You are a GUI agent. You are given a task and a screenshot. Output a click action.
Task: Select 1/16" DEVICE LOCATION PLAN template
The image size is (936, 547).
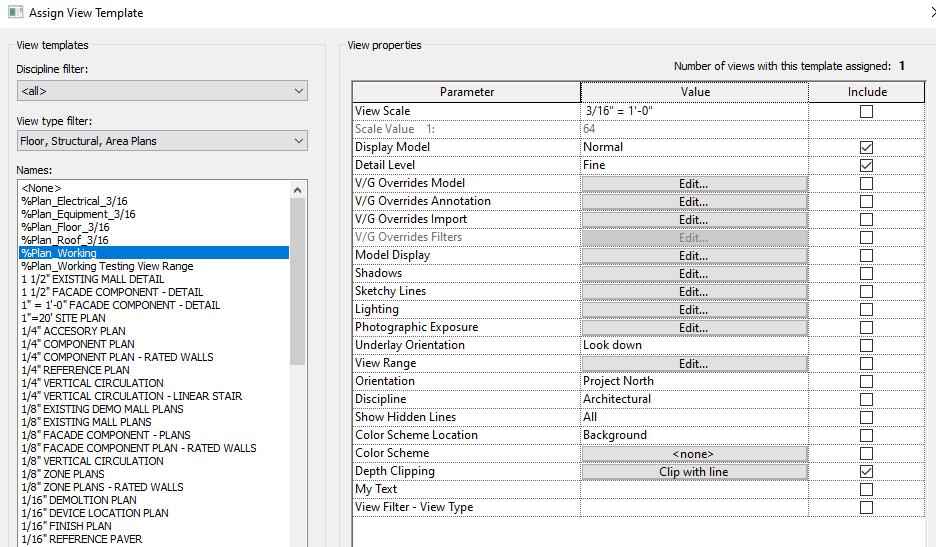point(95,514)
